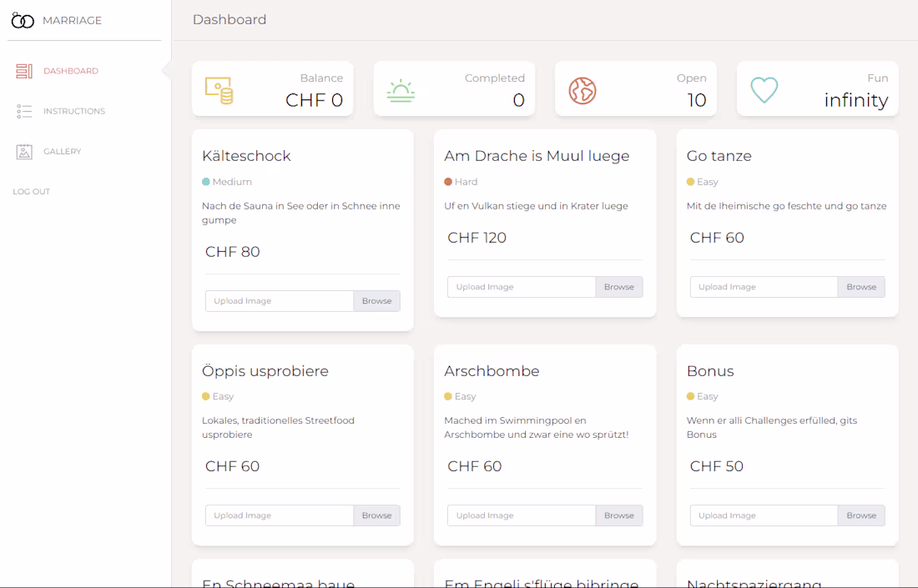Open the Instructions menu item

point(74,111)
